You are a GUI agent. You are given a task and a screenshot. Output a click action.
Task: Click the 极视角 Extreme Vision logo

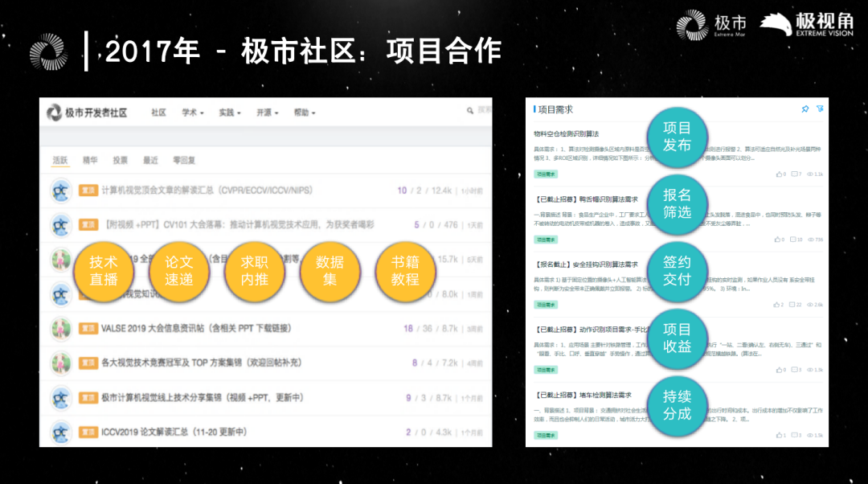pos(807,24)
